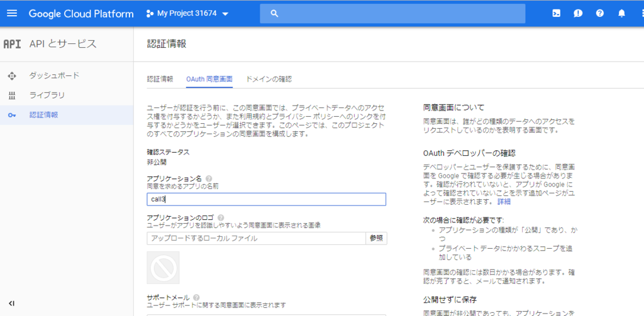Activate Cloud Shell terminal icon
The height and width of the screenshot is (316, 644).
556,13
